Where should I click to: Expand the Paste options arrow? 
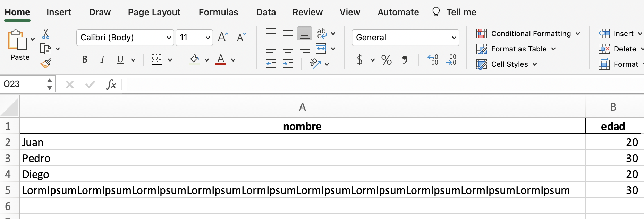33,39
